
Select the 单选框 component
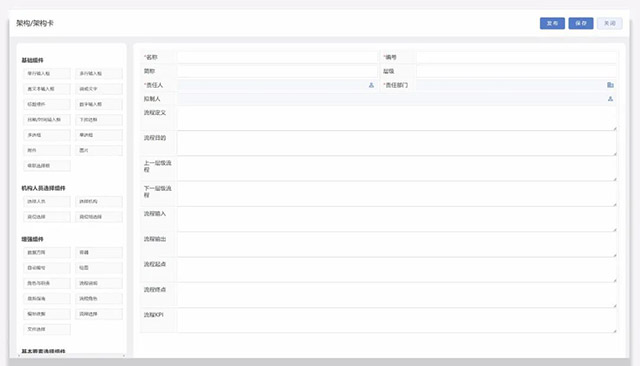click(98, 135)
